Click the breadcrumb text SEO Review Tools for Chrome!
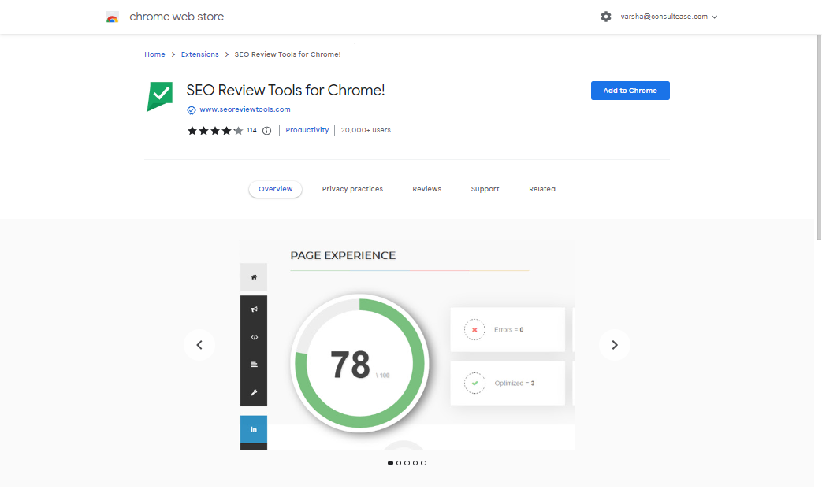Viewport: 822px width, 504px height. 288,54
